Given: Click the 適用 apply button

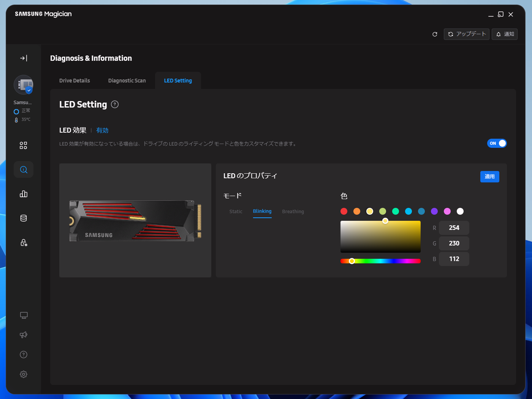Looking at the screenshot, I should point(490,177).
